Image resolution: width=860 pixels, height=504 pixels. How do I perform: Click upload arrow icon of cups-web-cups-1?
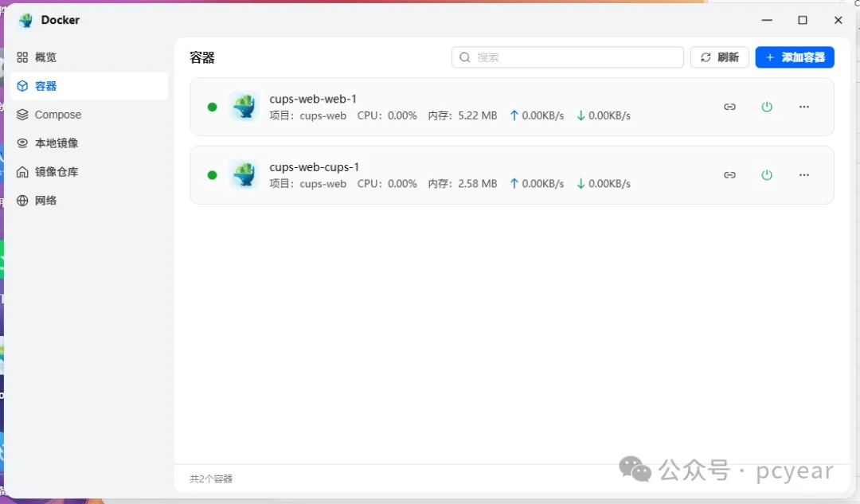tap(514, 183)
